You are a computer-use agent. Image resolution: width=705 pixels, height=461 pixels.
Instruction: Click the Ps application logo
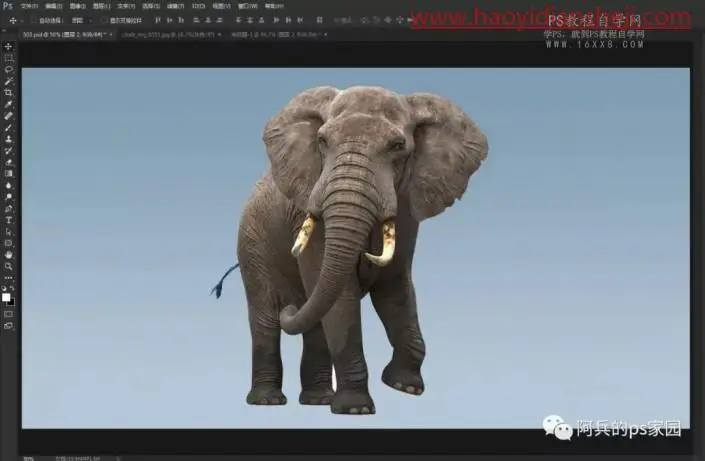click(8, 6)
